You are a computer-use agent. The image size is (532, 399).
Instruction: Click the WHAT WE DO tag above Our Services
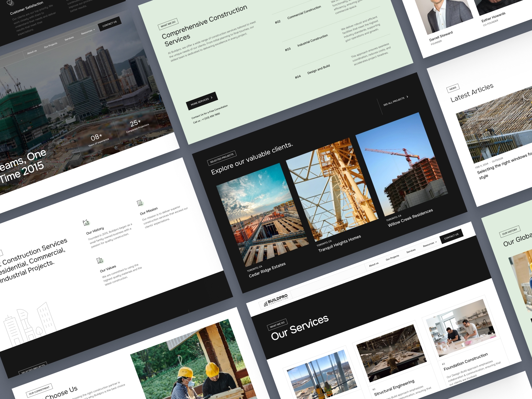277,325
